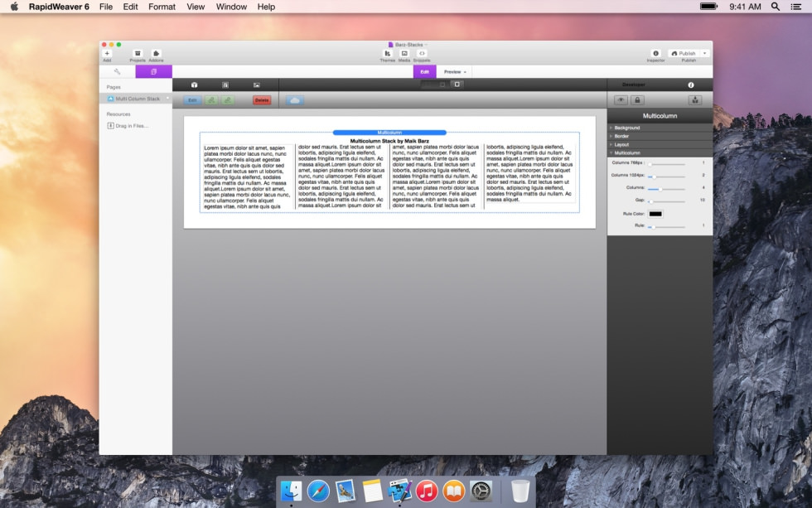
Task: Open the Publish dropdown arrow
Action: [x=705, y=53]
